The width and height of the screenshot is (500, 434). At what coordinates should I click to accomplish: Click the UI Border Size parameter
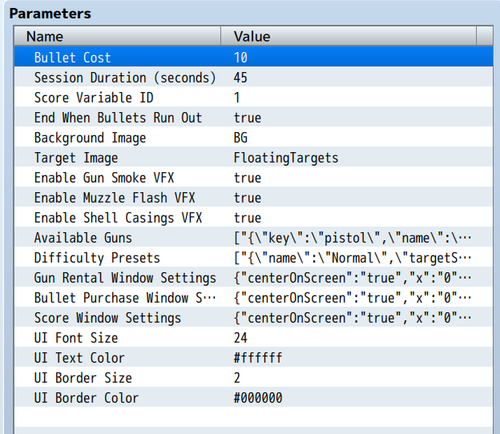click(253, 377)
